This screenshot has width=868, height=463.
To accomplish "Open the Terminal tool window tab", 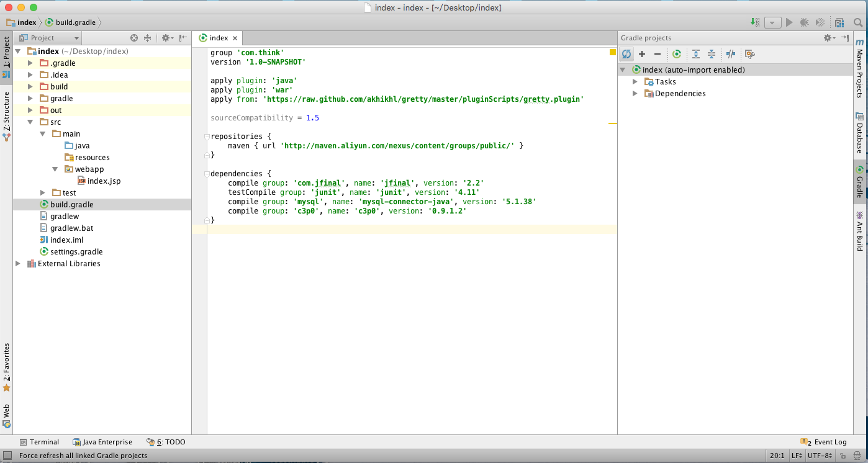I will point(39,442).
